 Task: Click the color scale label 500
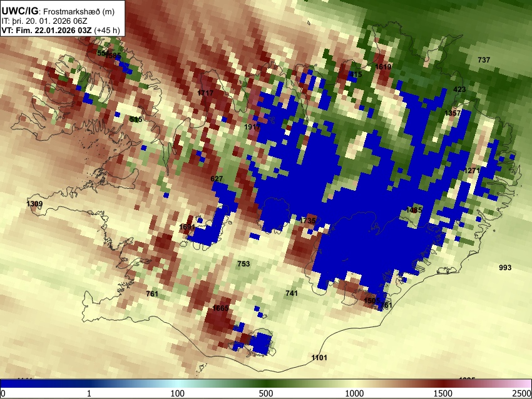266,393
